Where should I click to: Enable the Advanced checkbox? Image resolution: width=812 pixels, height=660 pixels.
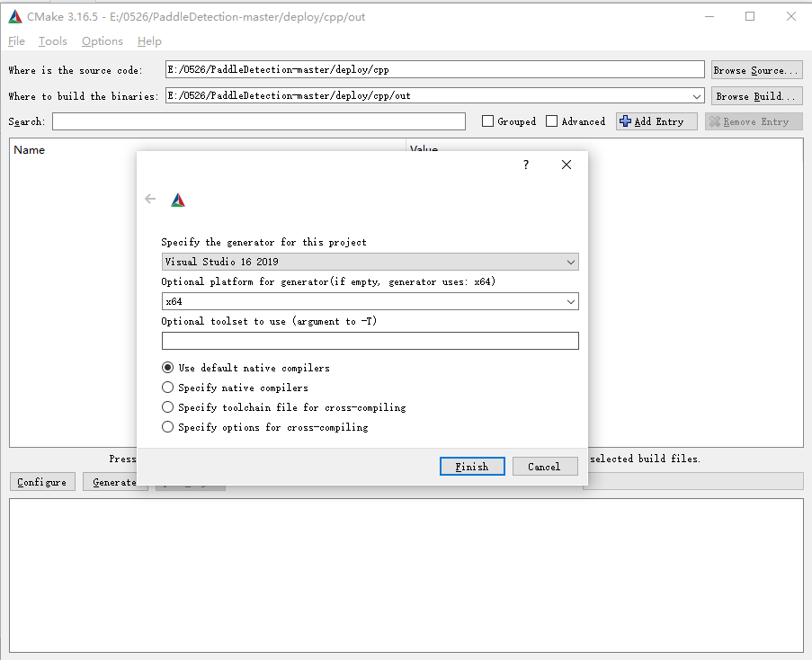tap(552, 121)
